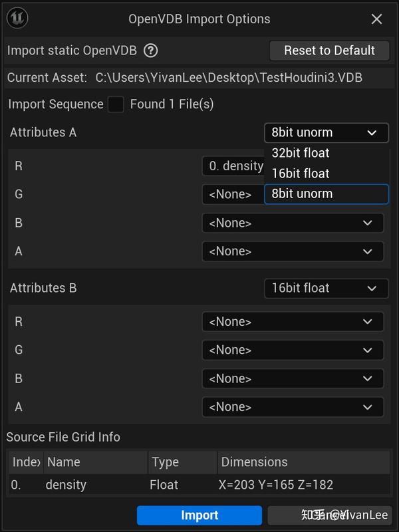Open Attributes A channel A dropdown
Viewport: 399px width, 532px height.
(293, 251)
